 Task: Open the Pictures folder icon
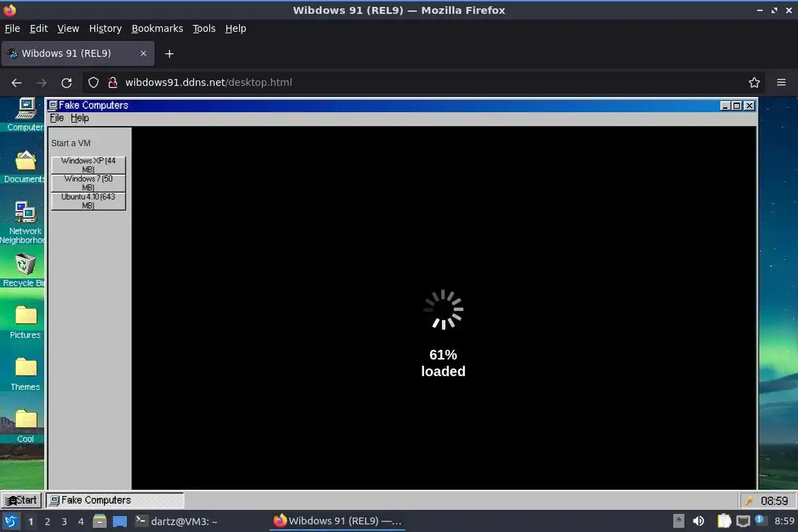coord(26,322)
